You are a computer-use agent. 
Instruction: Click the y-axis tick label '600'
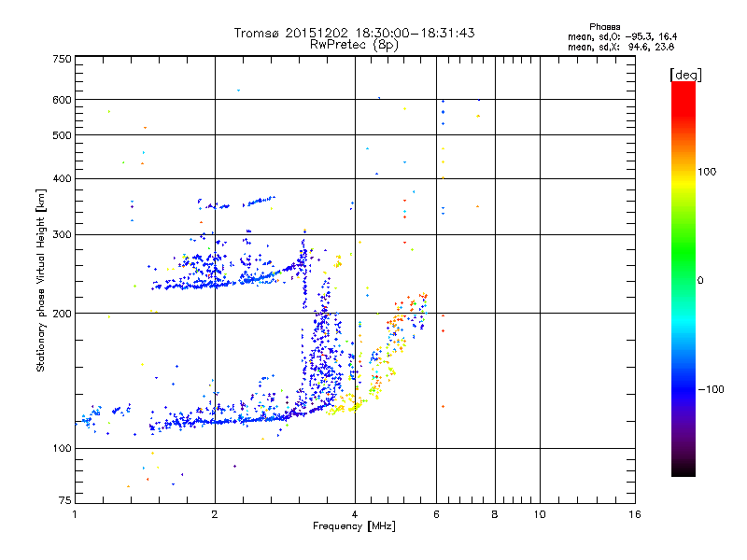[x=62, y=100]
